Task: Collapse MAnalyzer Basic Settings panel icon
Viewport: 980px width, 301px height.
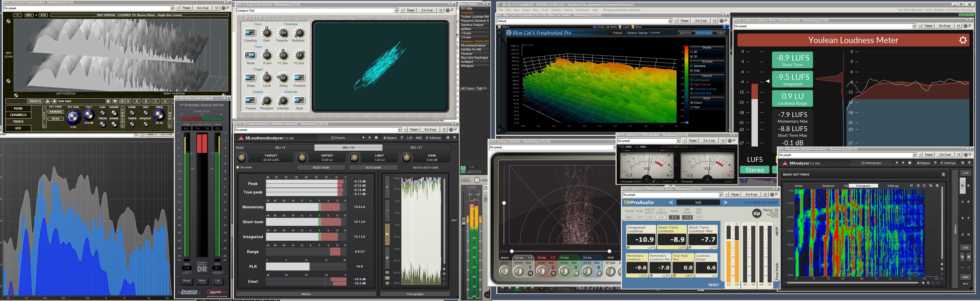Action: pos(944,175)
